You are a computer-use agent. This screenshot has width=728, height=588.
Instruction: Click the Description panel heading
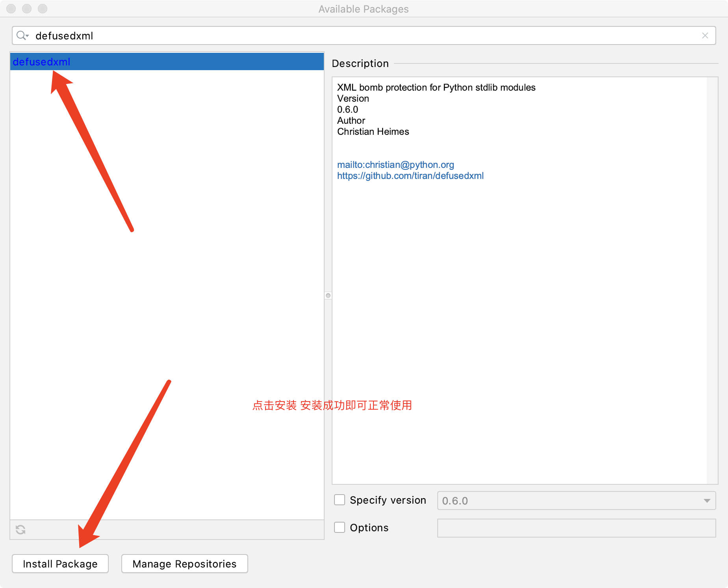[360, 63]
